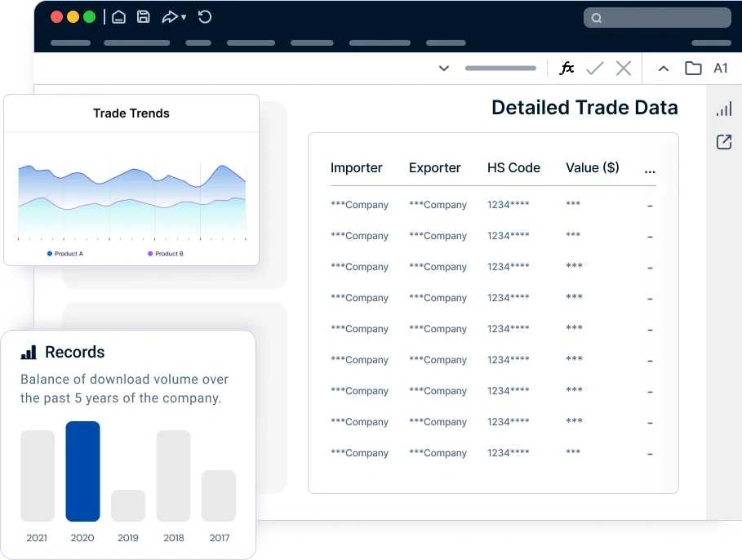The width and height of the screenshot is (742, 560).
Task: Click the checkmark confirm icon
Action: coord(595,69)
